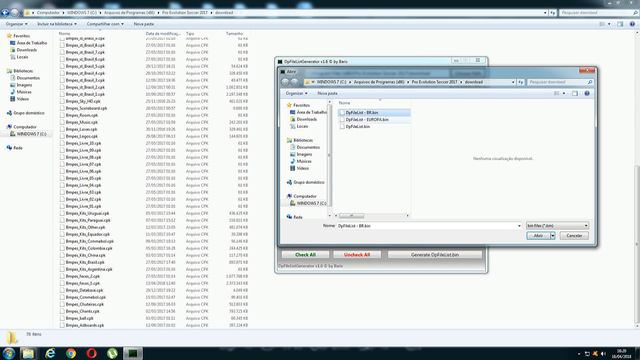This screenshot has height=360, width=640.
Task: Click the Nome filename input field in dialog
Action: [x=427, y=225]
